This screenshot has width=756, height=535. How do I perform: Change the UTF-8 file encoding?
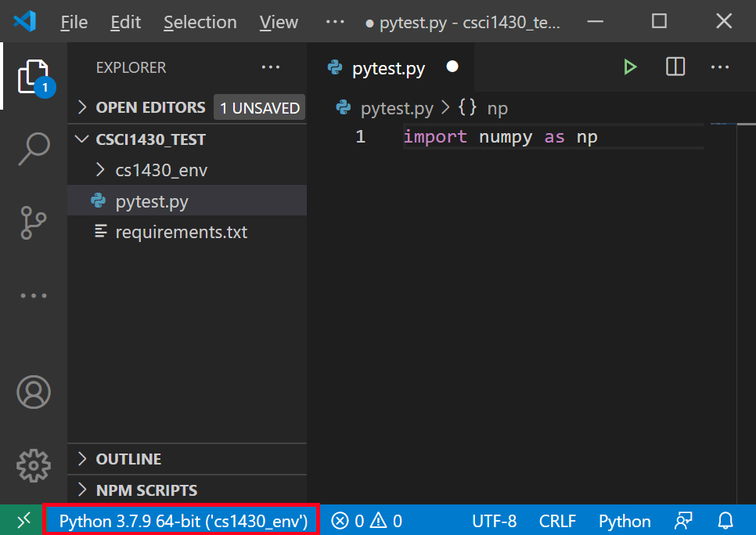[x=495, y=520]
